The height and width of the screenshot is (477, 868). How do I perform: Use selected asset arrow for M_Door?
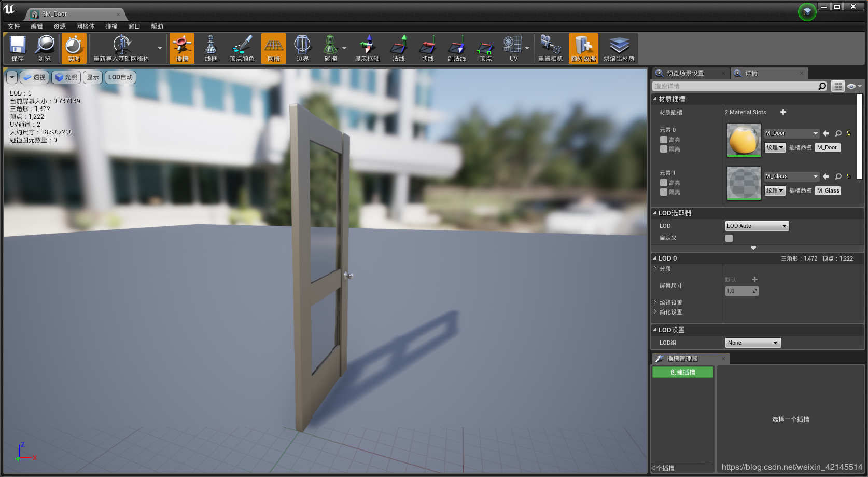click(826, 133)
